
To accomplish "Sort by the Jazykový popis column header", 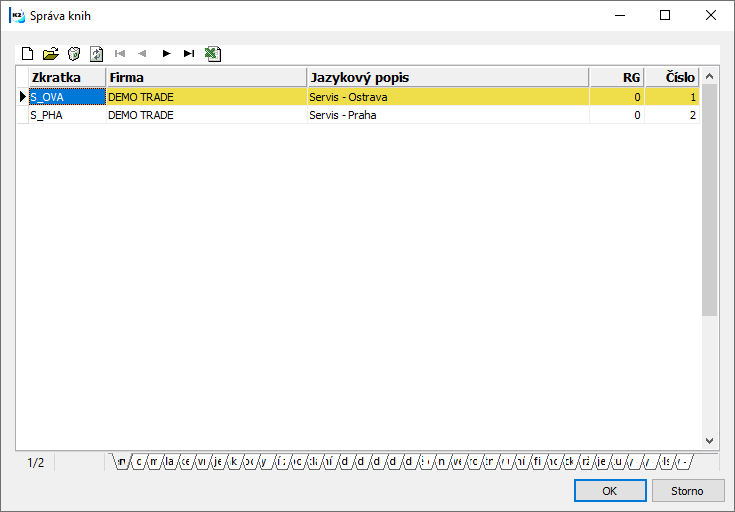I will coord(448,77).
